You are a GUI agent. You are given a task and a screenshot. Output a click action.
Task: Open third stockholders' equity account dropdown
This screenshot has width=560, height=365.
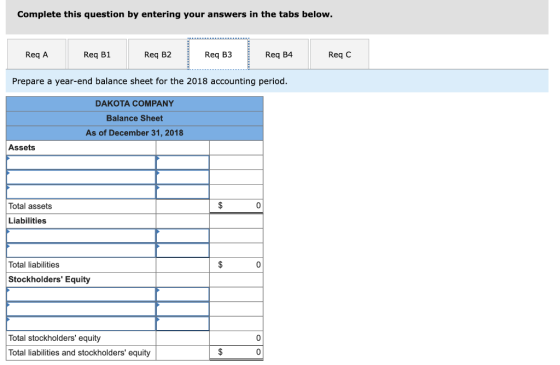[x=81, y=324]
